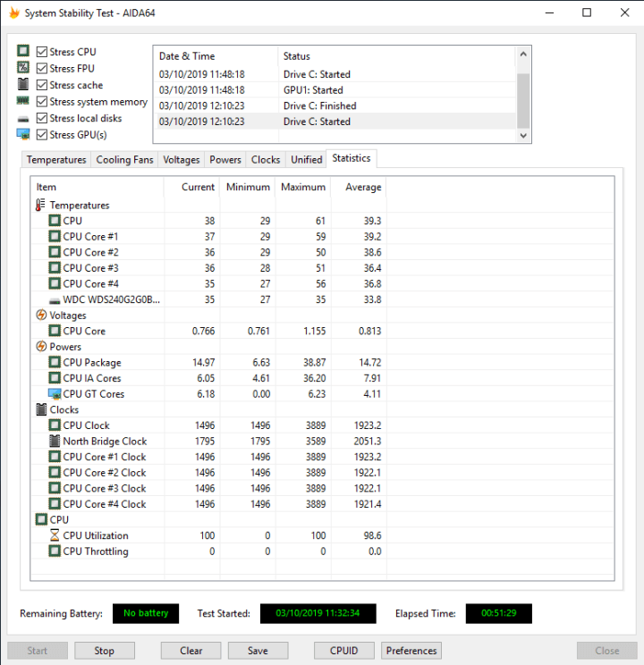Viewport: 644px width, 665px height.
Task: Open the Cooling Fans tab
Action: (x=124, y=160)
